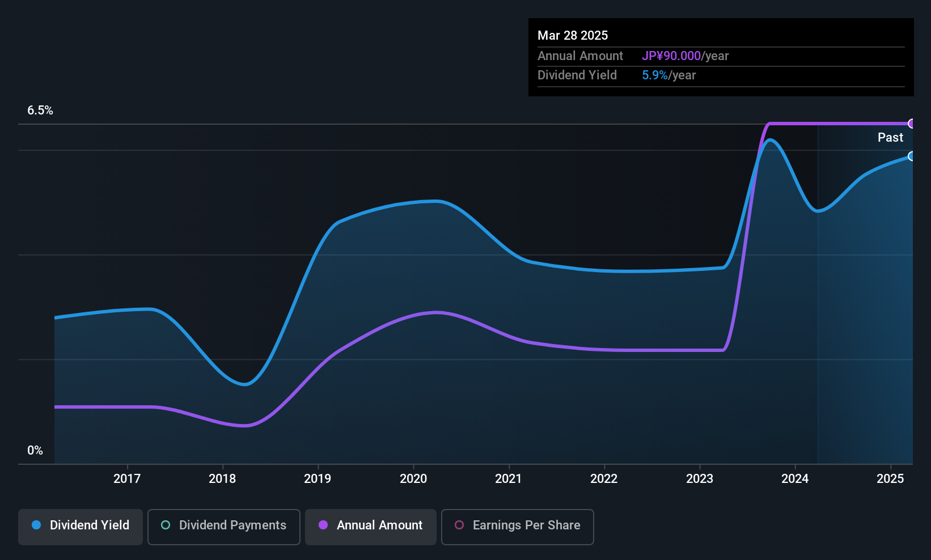Click the Mar 28 2025 tooltip date
The image size is (931, 560).
click(x=573, y=35)
